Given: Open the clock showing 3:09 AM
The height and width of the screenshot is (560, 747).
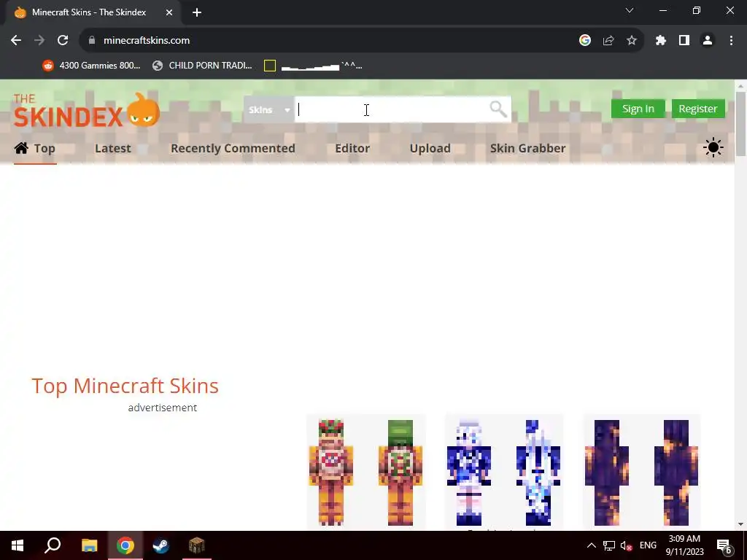Looking at the screenshot, I should 684,545.
